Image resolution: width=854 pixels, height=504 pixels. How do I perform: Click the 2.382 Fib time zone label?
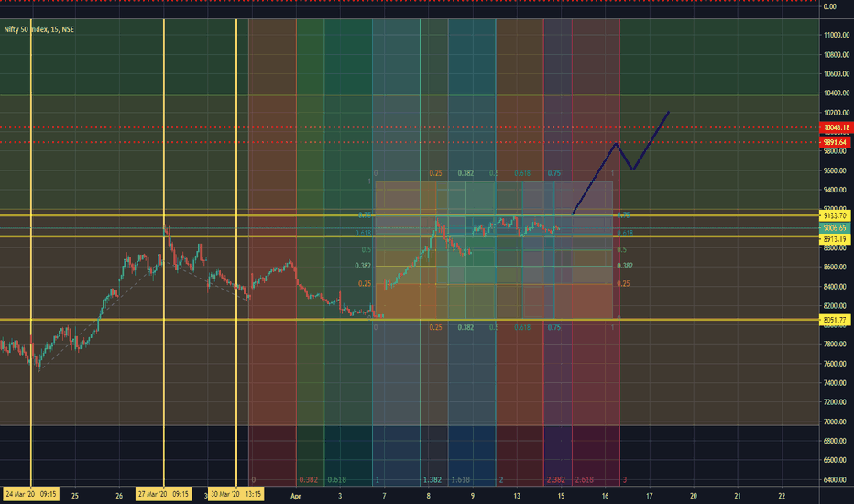click(556, 480)
